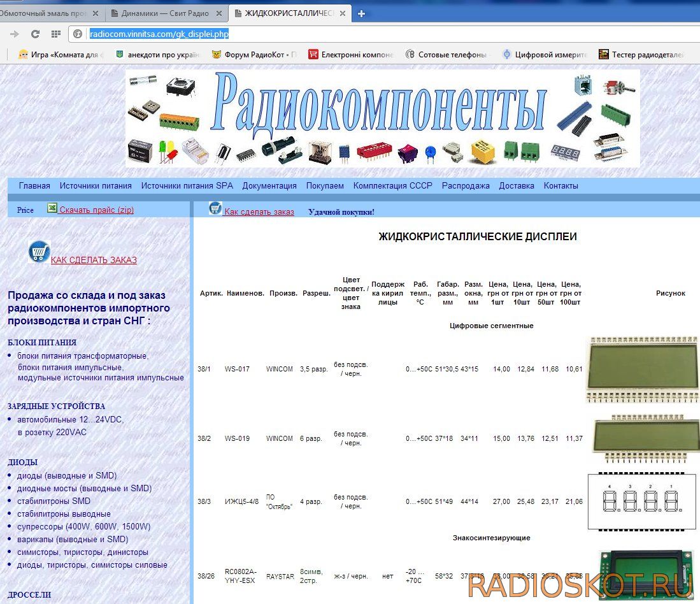Open модульные источники питания импульсные link
Screen dimensions: 700x604
[101, 378]
